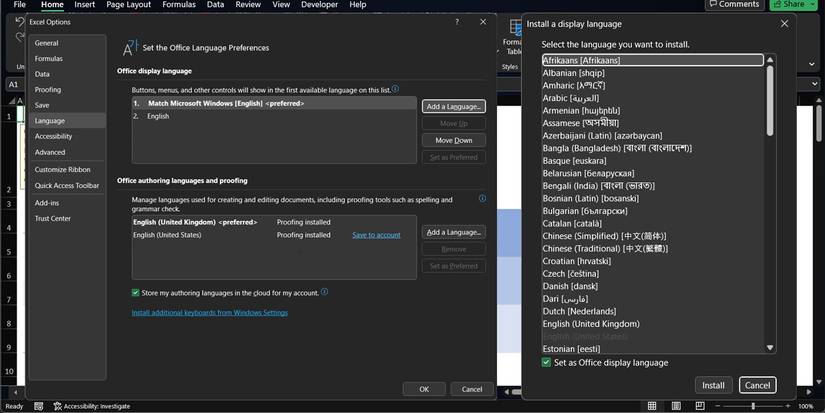825x413 pixels.
Task: Click the info icon next to cloud storage option
Action: coord(325,293)
